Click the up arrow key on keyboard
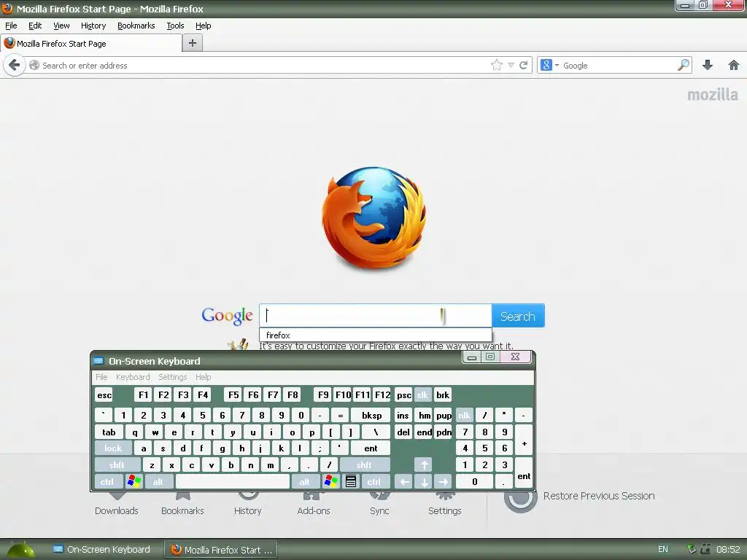The width and height of the screenshot is (747, 560). 424,464
